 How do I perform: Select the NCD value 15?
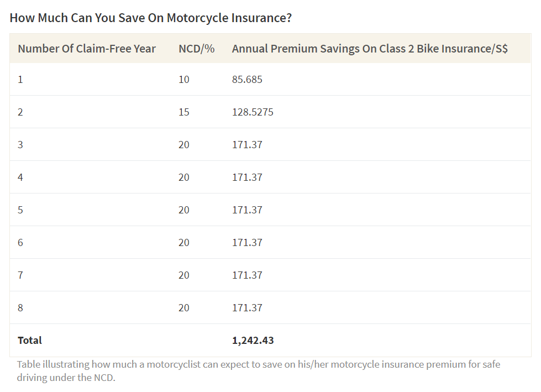click(x=184, y=112)
